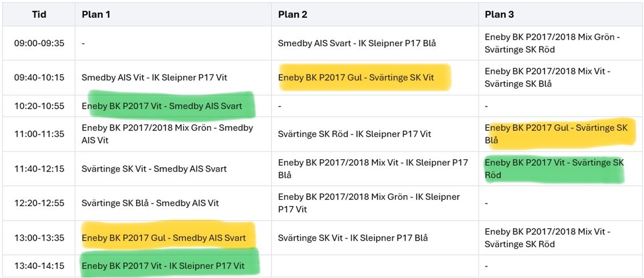Select the 11:40-12:15 time cell
Image resolution: width=644 pixels, height=278 pixels.
coord(39,169)
